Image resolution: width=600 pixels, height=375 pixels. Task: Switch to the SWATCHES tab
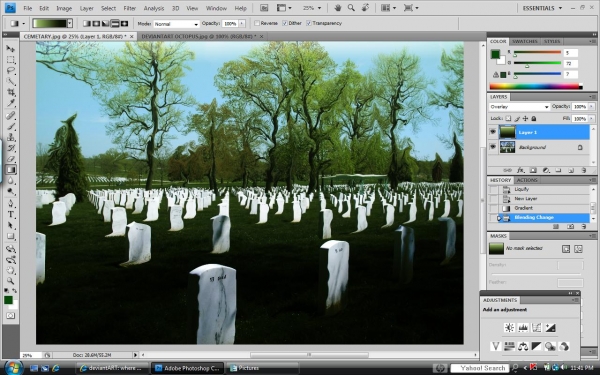point(525,41)
